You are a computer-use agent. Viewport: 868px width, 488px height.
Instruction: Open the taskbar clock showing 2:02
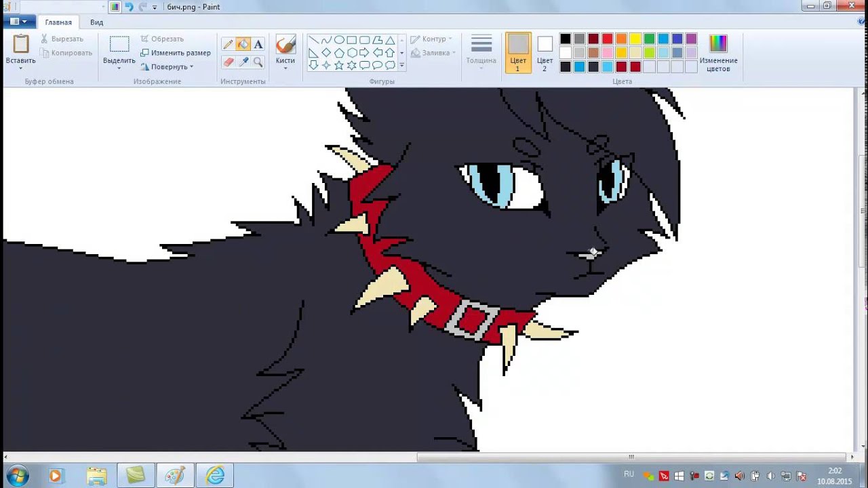coord(834,476)
